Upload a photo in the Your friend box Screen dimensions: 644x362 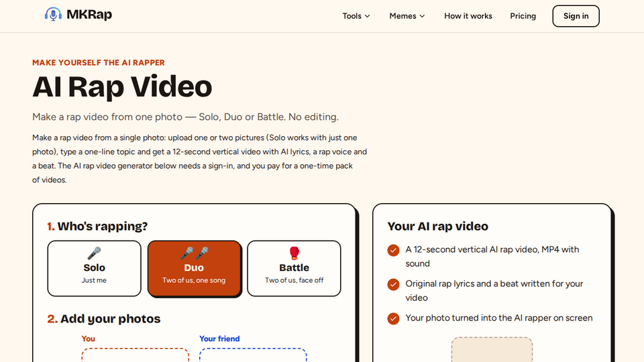[x=253, y=355]
